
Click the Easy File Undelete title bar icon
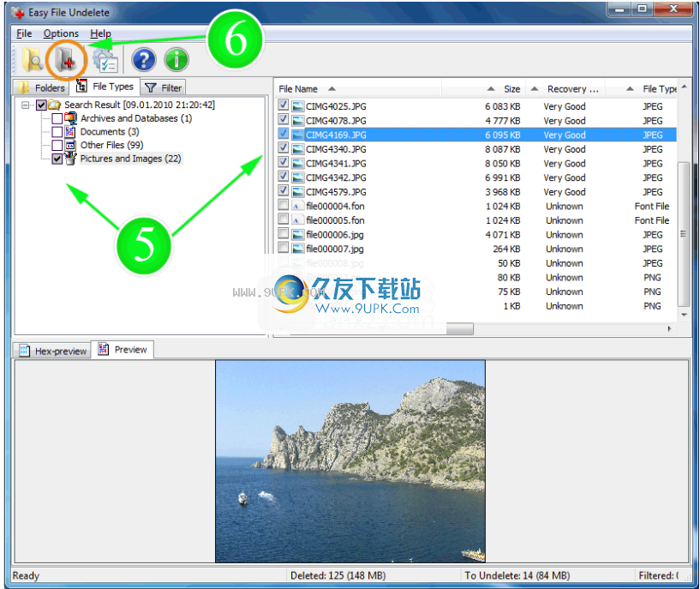point(18,13)
